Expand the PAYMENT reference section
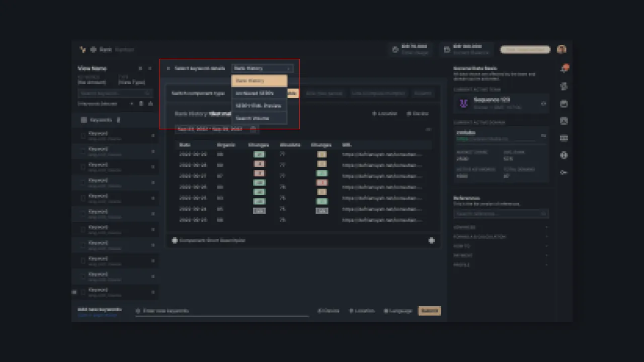Screen dimensions: 644x362 501,255
